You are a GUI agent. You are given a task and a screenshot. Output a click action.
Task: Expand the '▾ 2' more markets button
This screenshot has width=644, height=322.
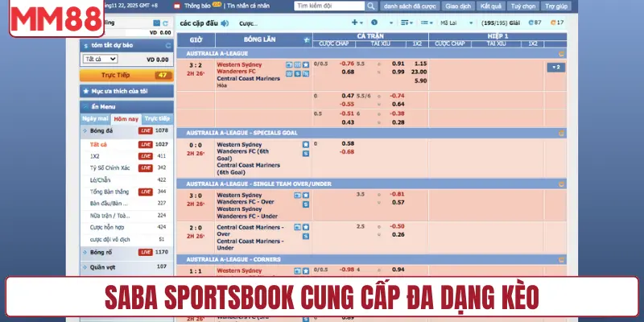pos(556,68)
